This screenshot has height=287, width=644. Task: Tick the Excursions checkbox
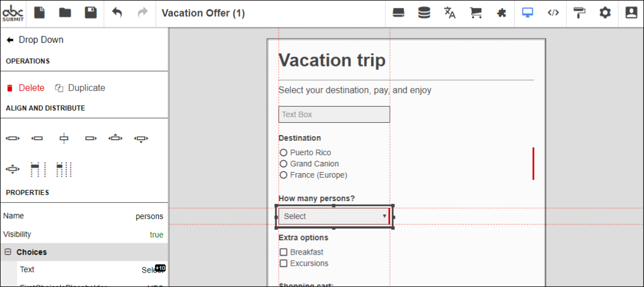point(283,263)
